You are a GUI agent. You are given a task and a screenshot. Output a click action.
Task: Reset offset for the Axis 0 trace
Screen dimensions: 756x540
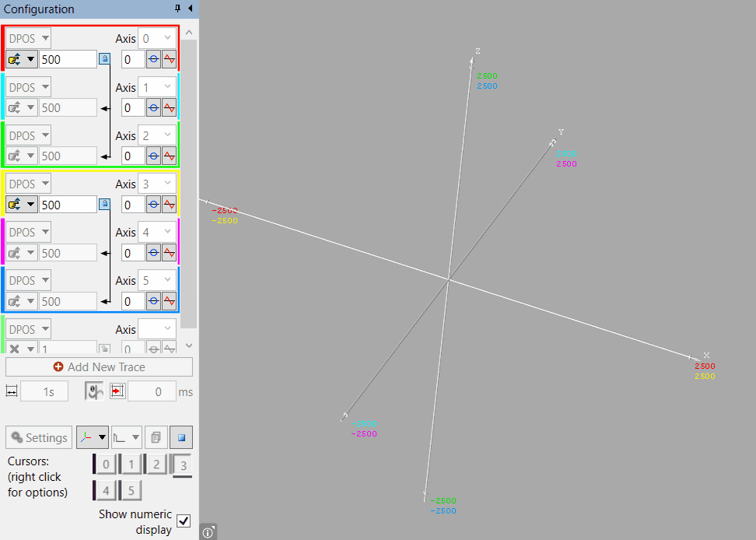point(153,59)
